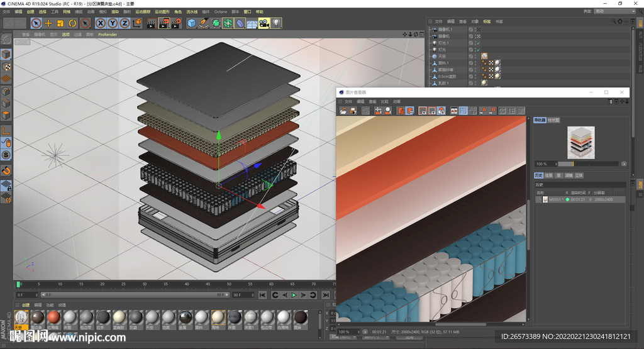Select the Live Selection arrow tool
The width and height of the screenshot is (644, 349).
pos(36,23)
